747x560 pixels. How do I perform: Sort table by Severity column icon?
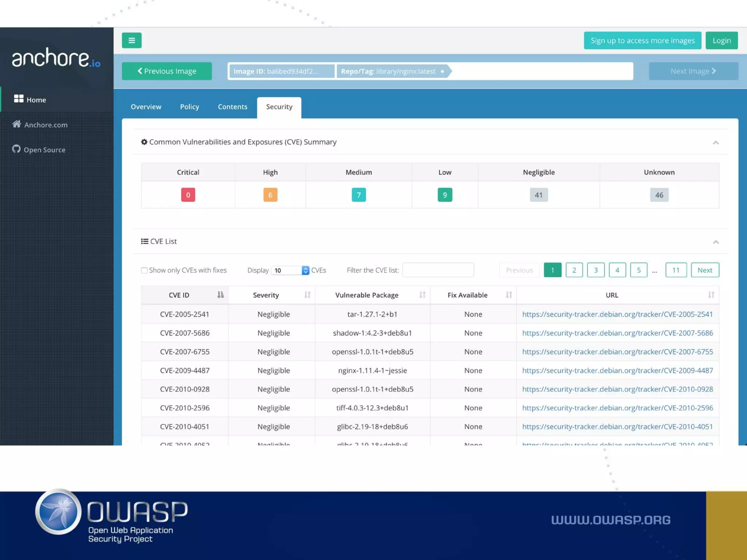click(x=307, y=295)
